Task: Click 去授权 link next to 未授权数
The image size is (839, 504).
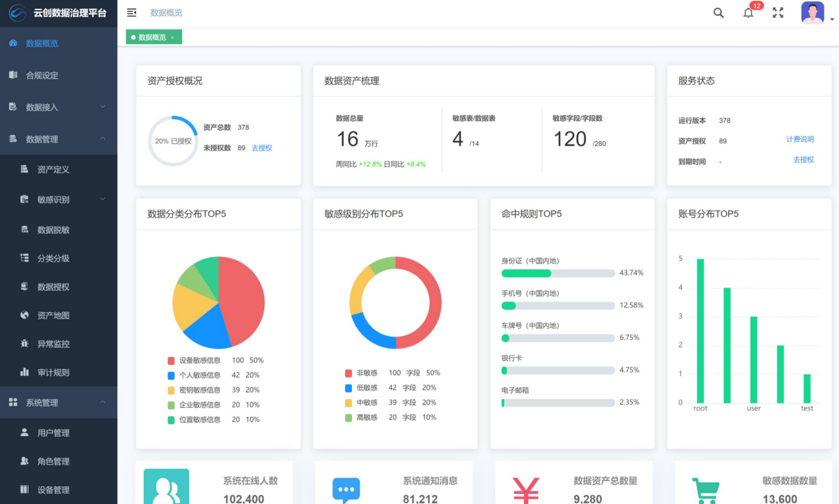Action: (x=262, y=148)
